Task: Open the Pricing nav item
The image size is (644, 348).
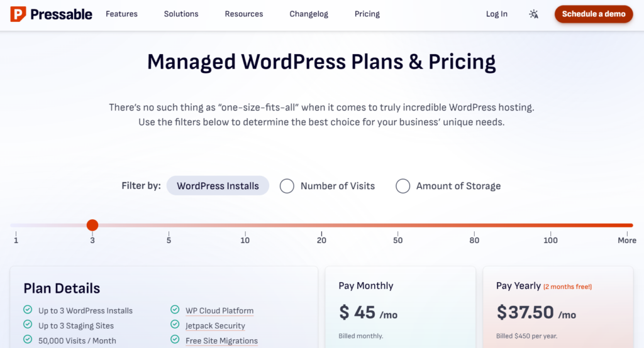Action: pos(367,14)
